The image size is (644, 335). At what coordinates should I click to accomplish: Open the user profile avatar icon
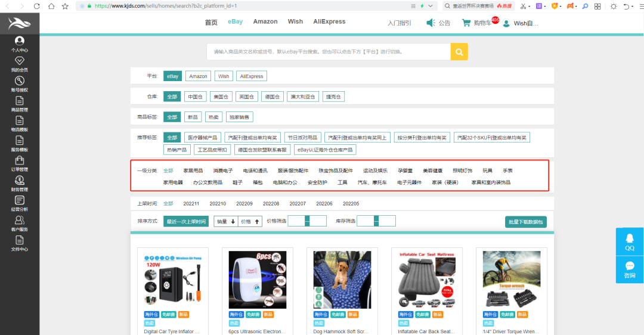pos(506,23)
